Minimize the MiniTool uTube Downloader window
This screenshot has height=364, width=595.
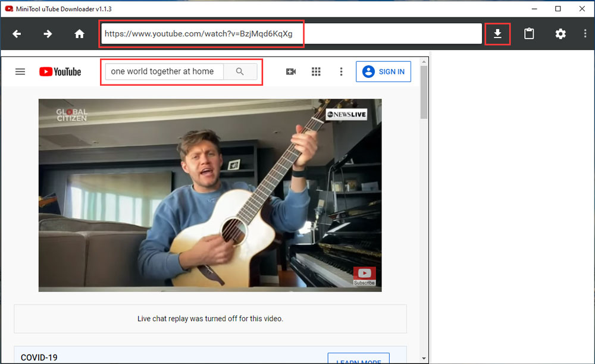point(534,9)
